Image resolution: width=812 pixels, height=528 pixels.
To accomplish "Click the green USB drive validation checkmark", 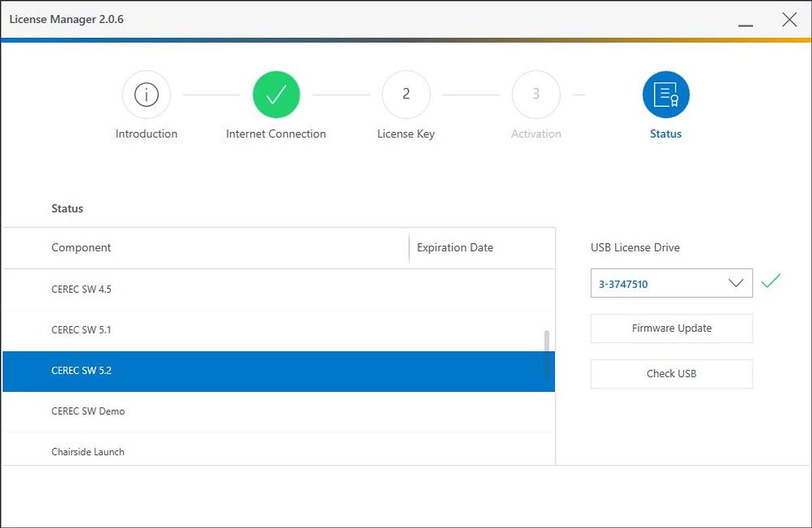I will click(x=771, y=281).
